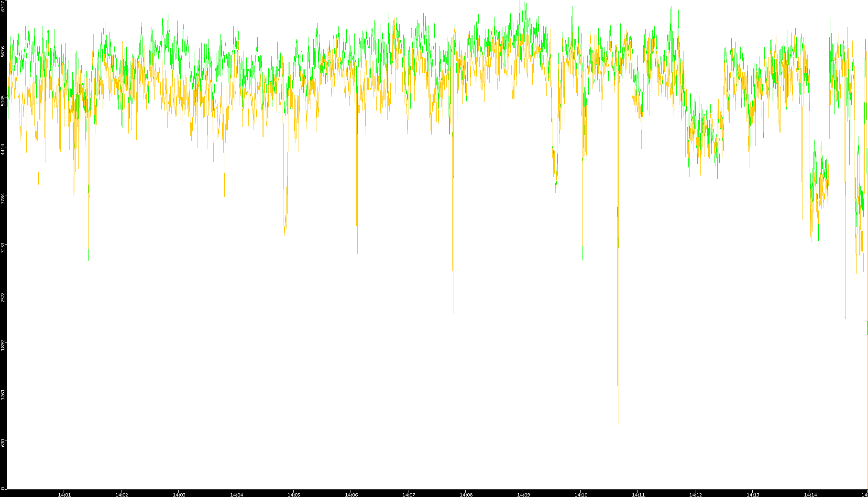The image size is (868, 497).
Task: Click the 3784 vertical axis label
Action: tap(3, 198)
